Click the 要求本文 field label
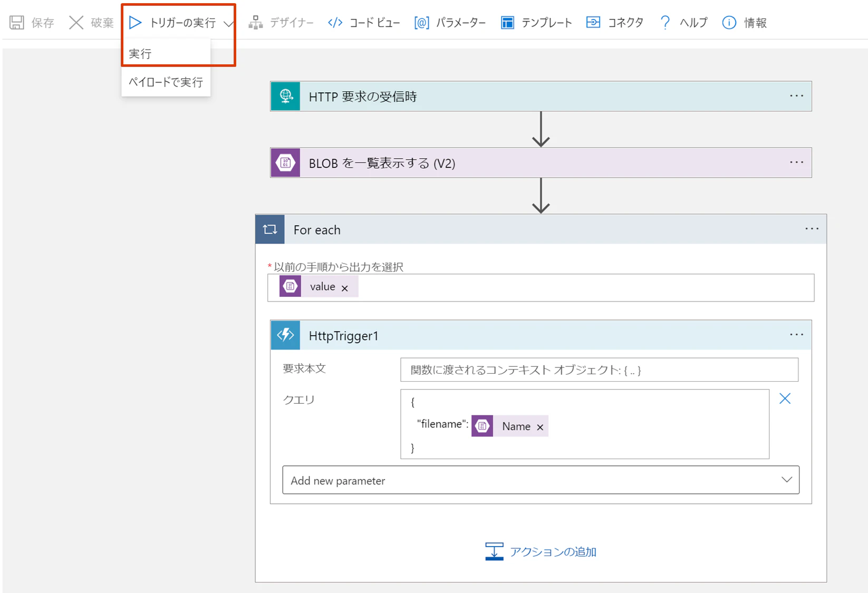The image size is (868, 593). tap(304, 368)
